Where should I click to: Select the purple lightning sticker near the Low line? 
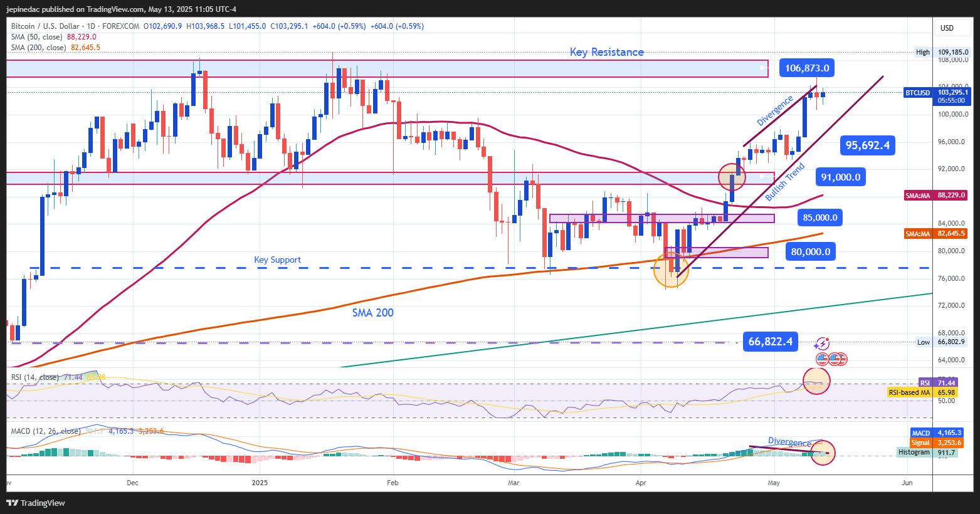coord(822,344)
